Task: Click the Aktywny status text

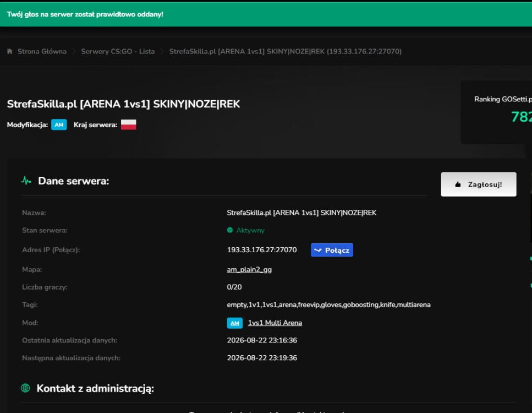Action: (x=250, y=230)
